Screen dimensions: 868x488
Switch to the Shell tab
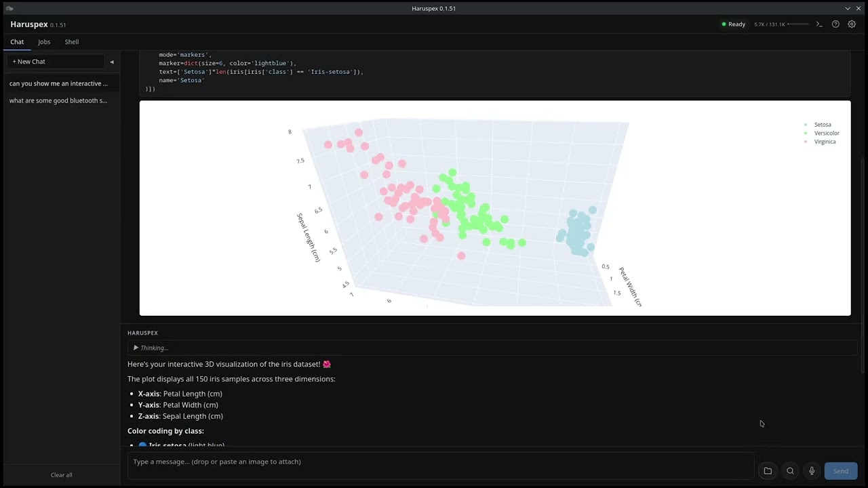pyautogui.click(x=71, y=42)
